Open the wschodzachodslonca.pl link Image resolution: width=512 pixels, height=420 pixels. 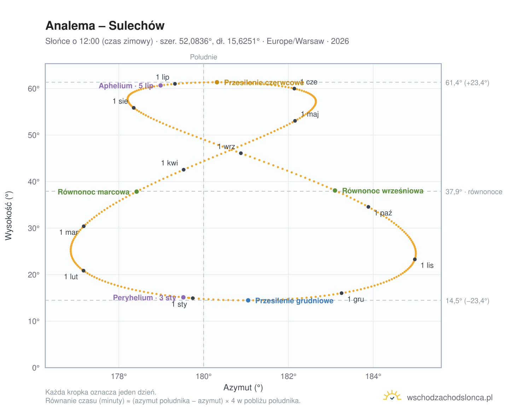tap(450, 398)
